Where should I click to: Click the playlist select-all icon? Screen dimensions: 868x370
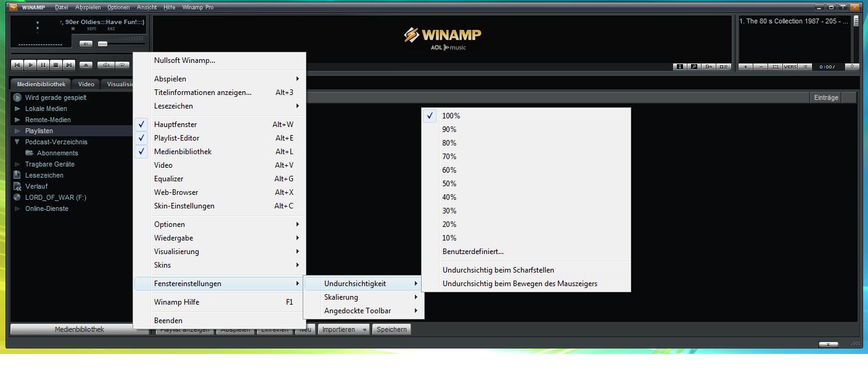click(776, 67)
